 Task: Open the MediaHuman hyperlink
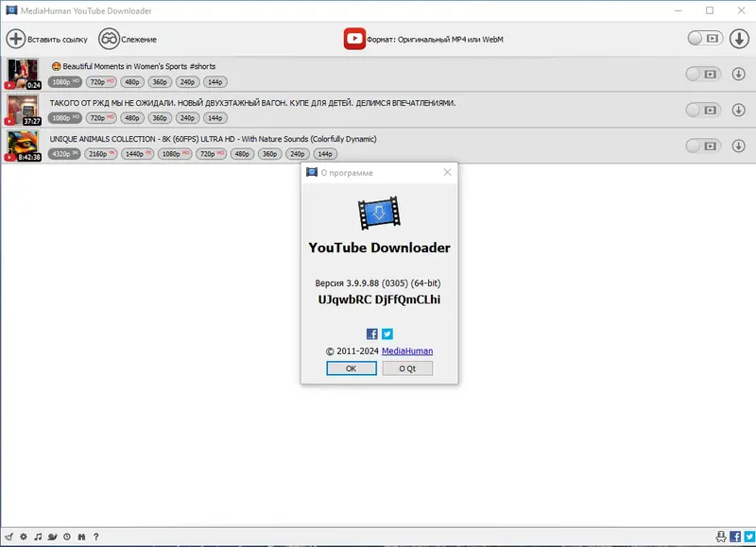[x=407, y=350]
